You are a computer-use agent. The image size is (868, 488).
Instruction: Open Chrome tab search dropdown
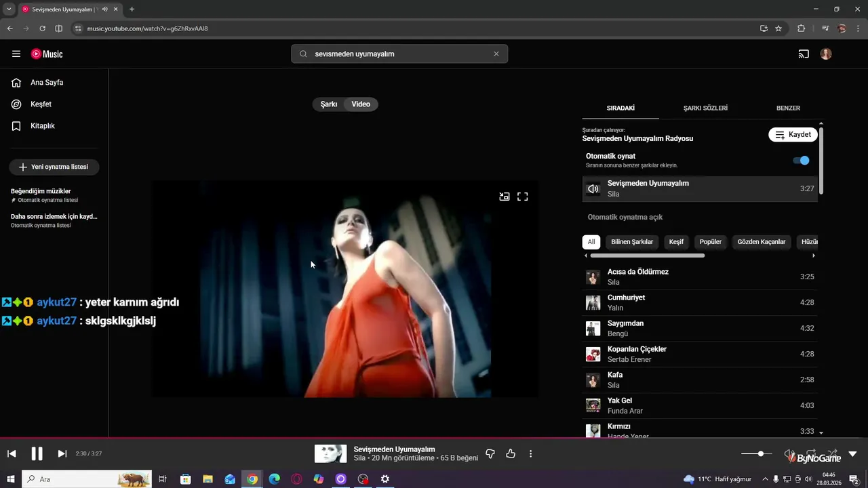[x=9, y=9]
